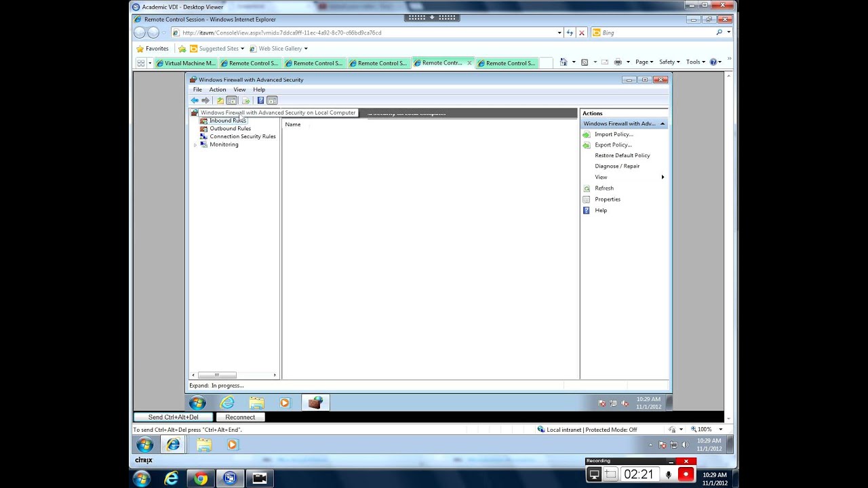Click the Name column header
This screenshot has height=488, width=868.
tap(293, 125)
